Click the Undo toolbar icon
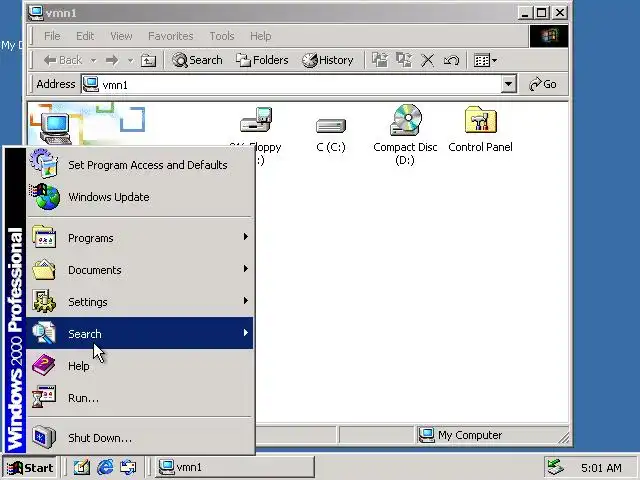The image size is (640, 480). (x=451, y=60)
